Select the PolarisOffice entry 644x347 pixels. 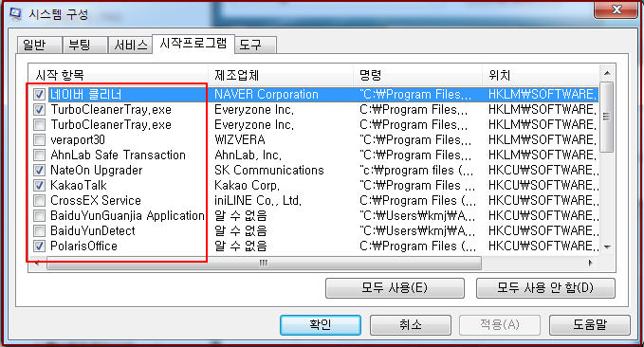(x=83, y=247)
